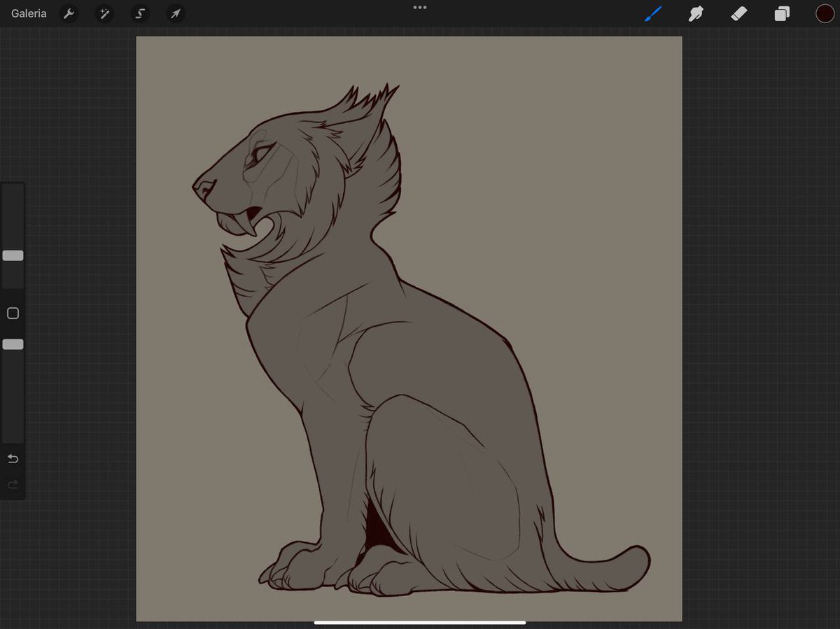Viewport: 840px width, 629px height.
Task: Activate the Transform arrow tool
Action: pos(176,13)
